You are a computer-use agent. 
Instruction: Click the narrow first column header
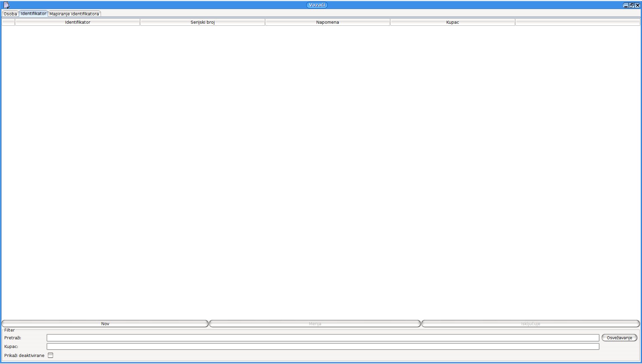click(x=8, y=22)
